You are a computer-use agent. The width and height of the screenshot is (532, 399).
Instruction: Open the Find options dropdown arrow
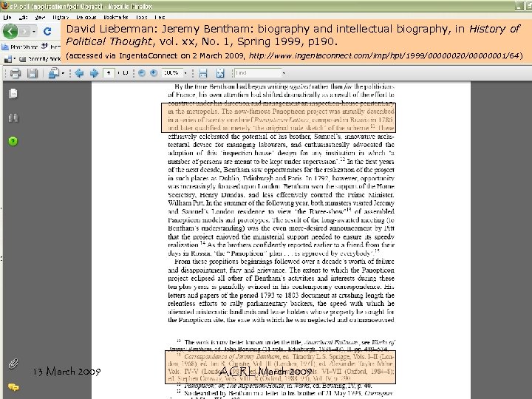pos(284,73)
